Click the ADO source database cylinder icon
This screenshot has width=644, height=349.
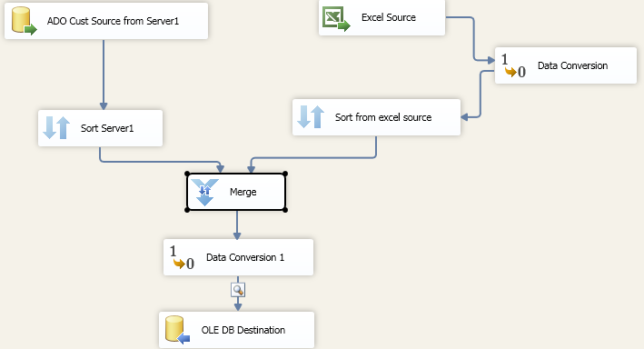[25, 21]
